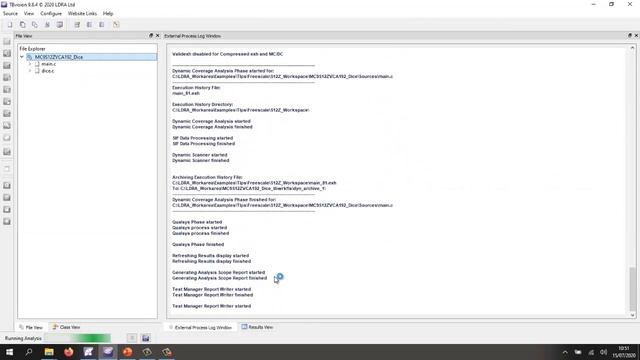Image resolution: width=640 pixels, height=360 pixels.
Task: Click the 'Execution History File:' log line
Action: [x=196, y=88]
